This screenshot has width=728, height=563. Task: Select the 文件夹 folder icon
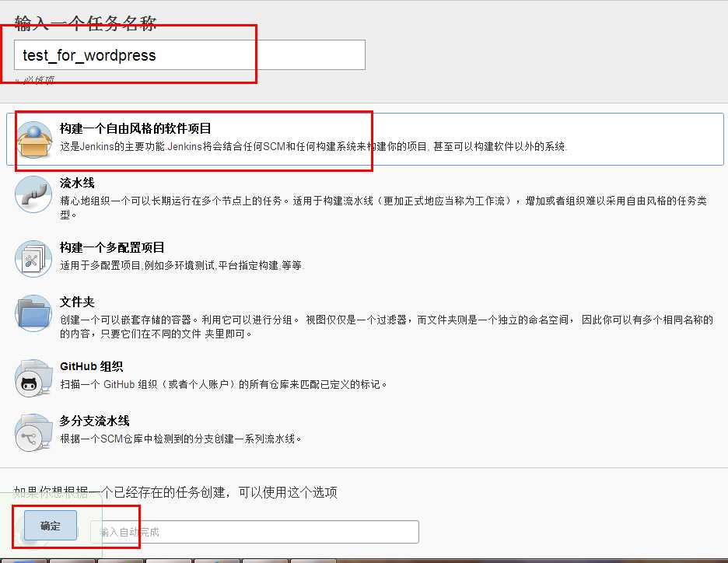[x=33, y=313]
